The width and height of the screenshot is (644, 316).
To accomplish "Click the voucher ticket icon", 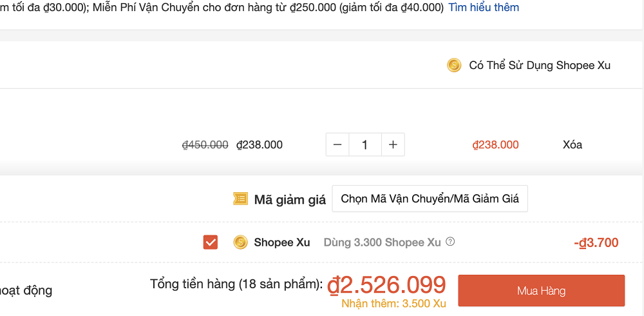I will pos(240,199).
